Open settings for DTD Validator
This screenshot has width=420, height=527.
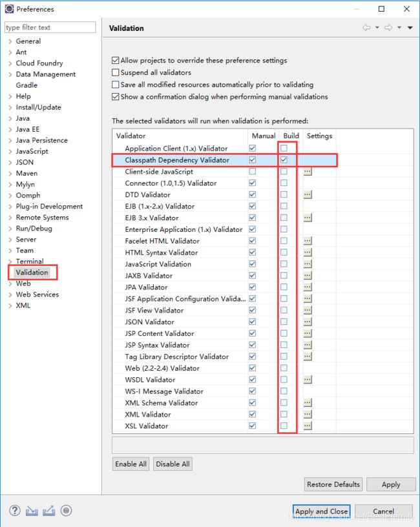pyautogui.click(x=308, y=194)
